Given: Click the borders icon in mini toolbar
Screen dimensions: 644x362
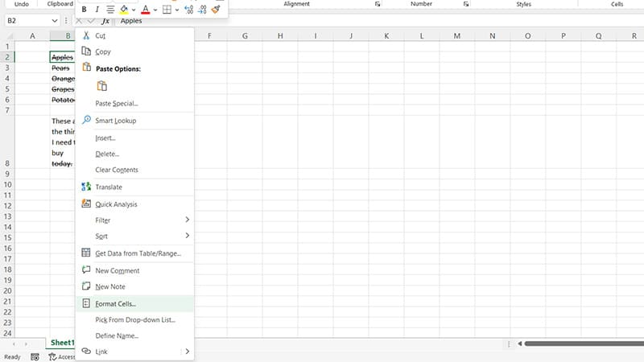Looking at the screenshot, I should click(167, 10).
